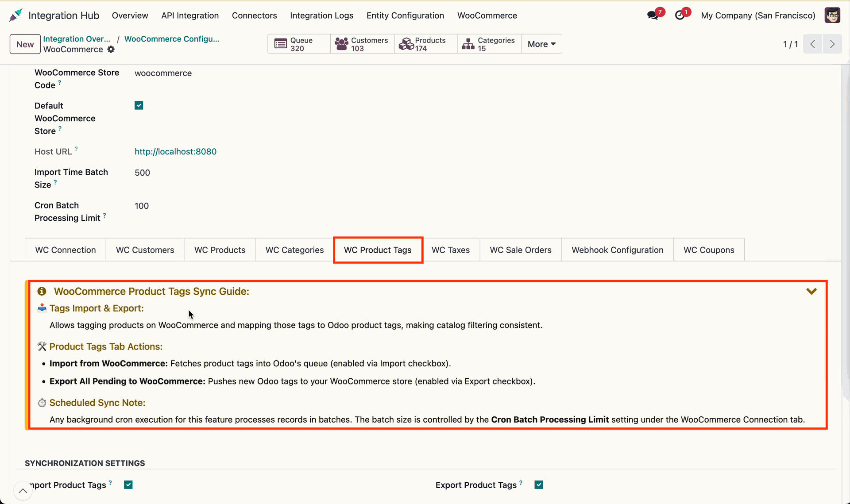
Task: Go to the next record arrow
Action: tap(832, 44)
